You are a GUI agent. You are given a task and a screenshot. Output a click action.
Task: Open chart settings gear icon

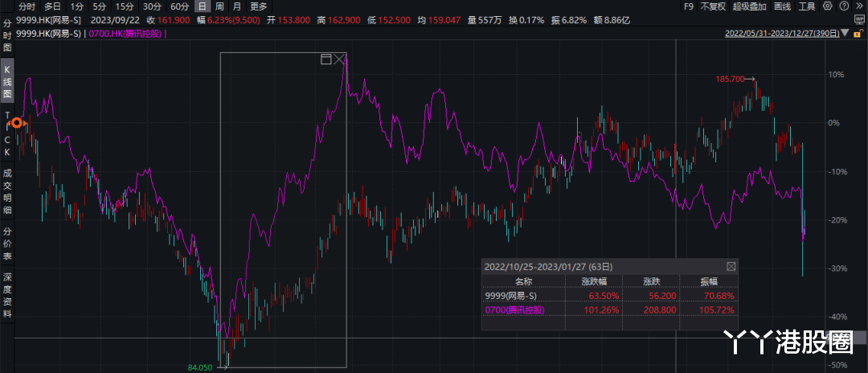(x=828, y=6)
